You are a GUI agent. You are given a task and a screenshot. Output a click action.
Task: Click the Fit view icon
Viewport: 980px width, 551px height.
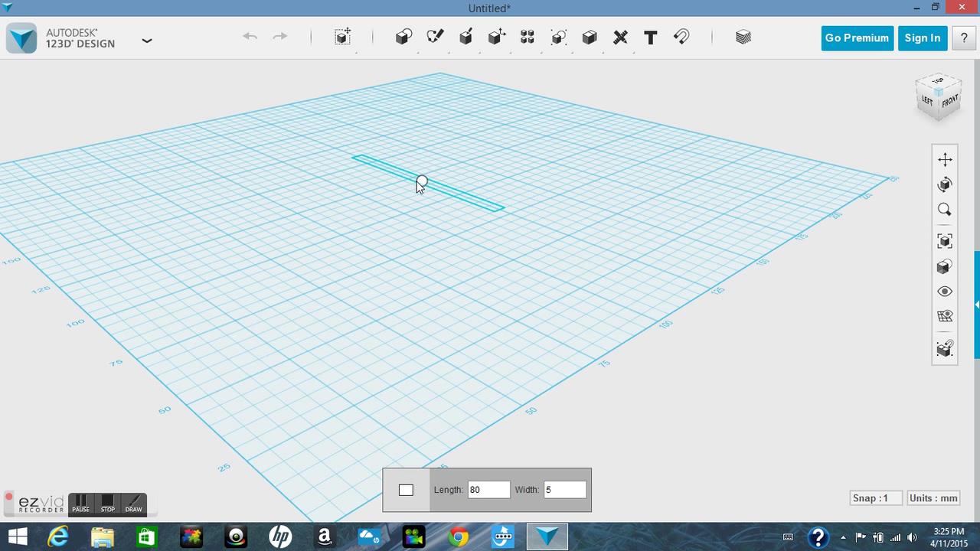pos(945,241)
